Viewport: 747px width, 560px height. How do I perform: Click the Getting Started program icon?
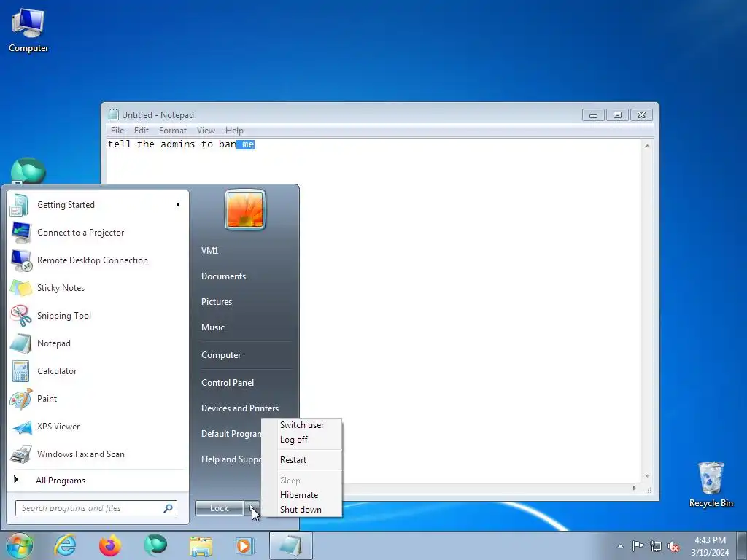pyautogui.click(x=20, y=205)
